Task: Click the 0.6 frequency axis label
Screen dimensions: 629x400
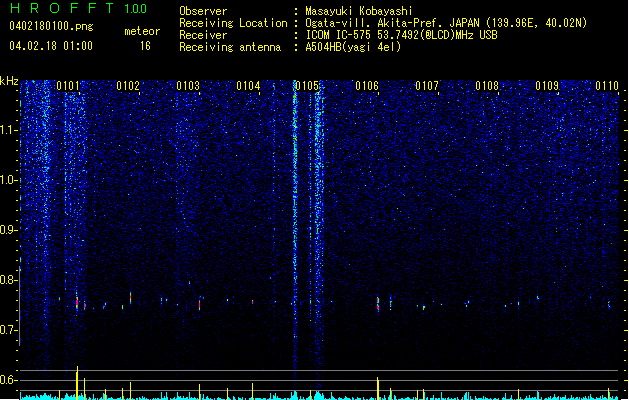Action: pos(9,380)
